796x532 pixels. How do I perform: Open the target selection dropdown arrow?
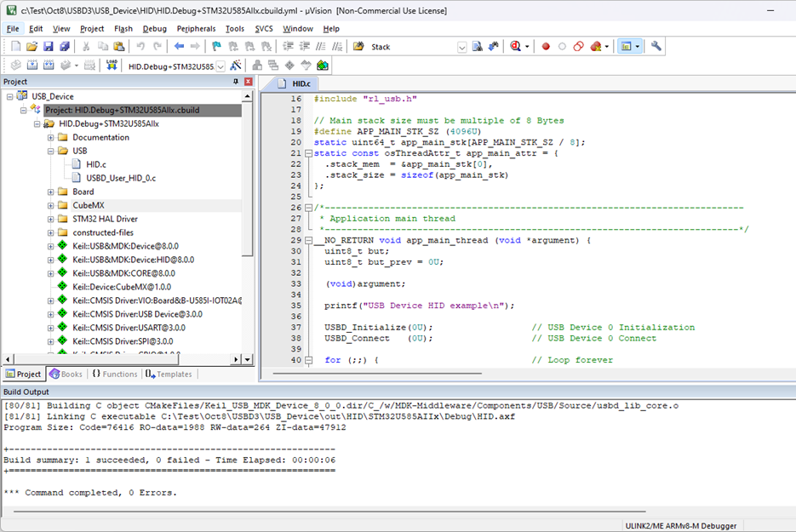(221, 66)
